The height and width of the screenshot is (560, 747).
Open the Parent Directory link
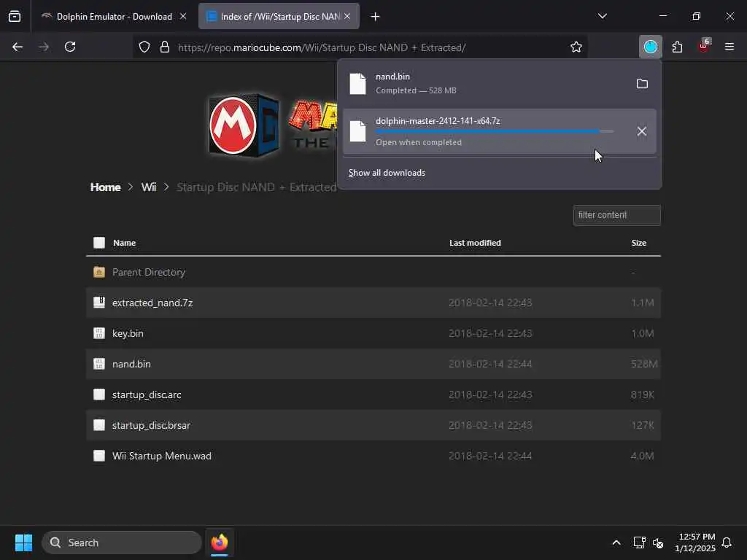(x=149, y=273)
